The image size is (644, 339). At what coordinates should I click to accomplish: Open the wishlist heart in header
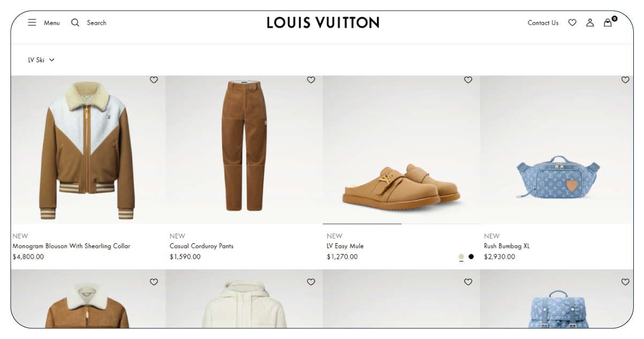click(x=572, y=22)
